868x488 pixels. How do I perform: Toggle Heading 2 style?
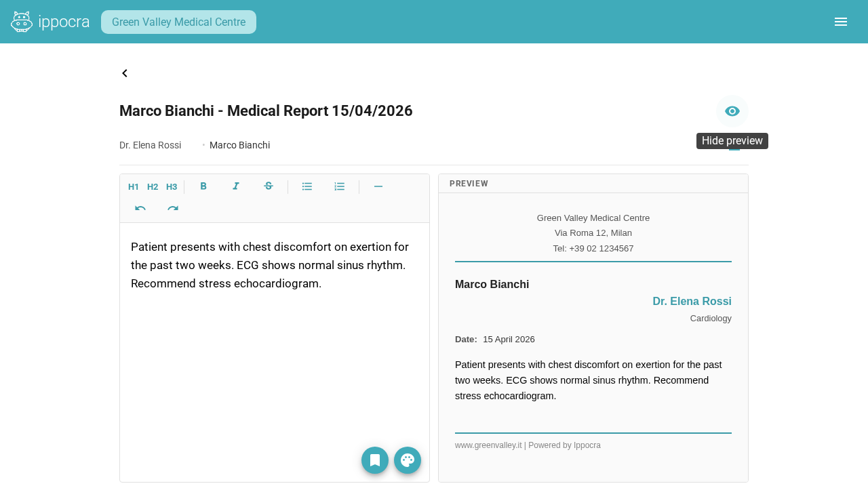(153, 187)
